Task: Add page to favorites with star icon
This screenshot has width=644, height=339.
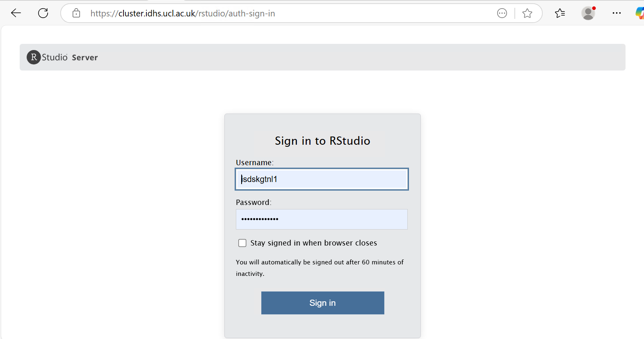Action: click(528, 13)
